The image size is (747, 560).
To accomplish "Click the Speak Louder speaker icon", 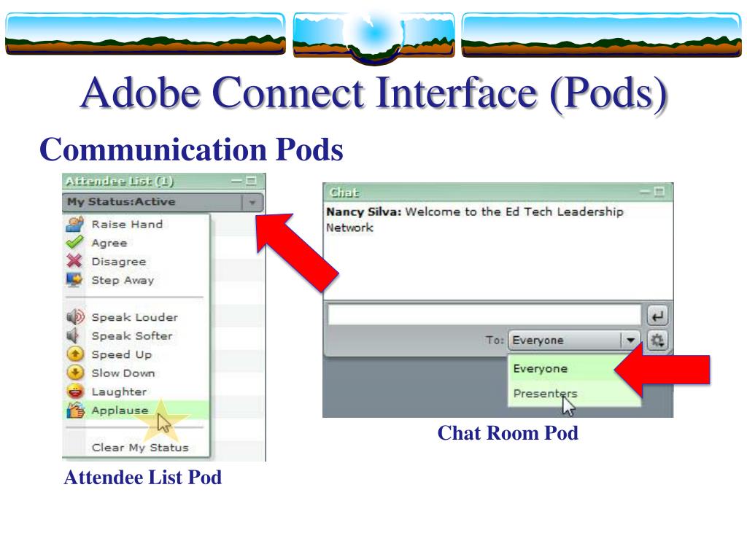I will (75, 316).
